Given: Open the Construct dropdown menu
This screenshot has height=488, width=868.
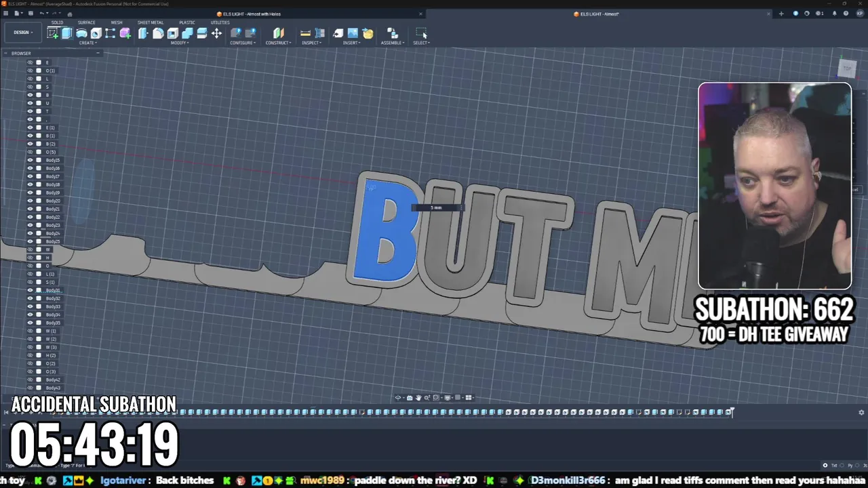Looking at the screenshot, I should (x=278, y=43).
